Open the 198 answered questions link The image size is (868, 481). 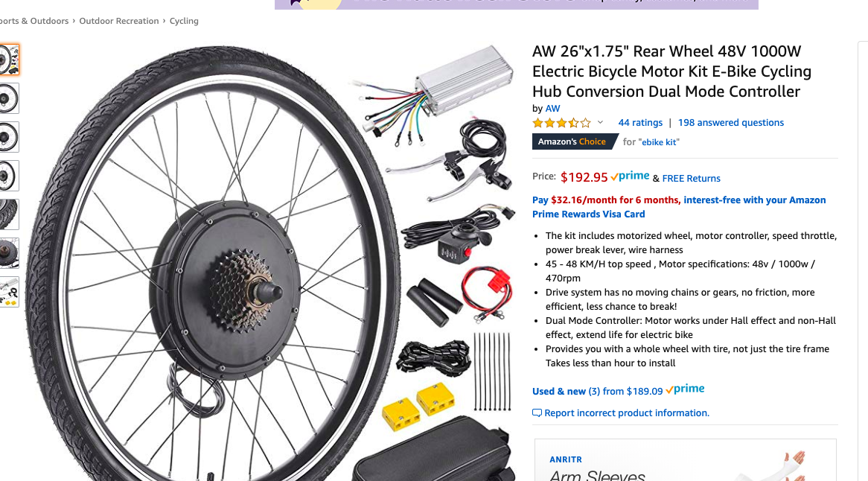click(730, 122)
